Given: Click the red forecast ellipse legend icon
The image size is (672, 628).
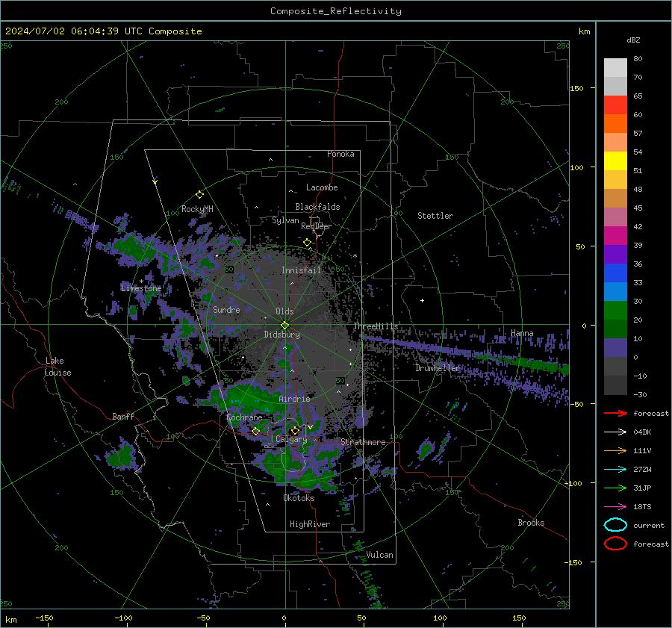Looking at the screenshot, I should [x=615, y=544].
